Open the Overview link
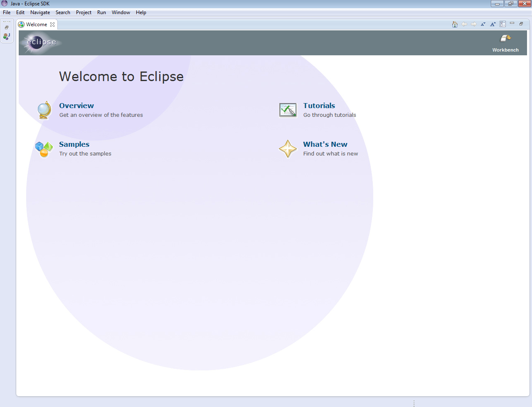 pyautogui.click(x=76, y=106)
